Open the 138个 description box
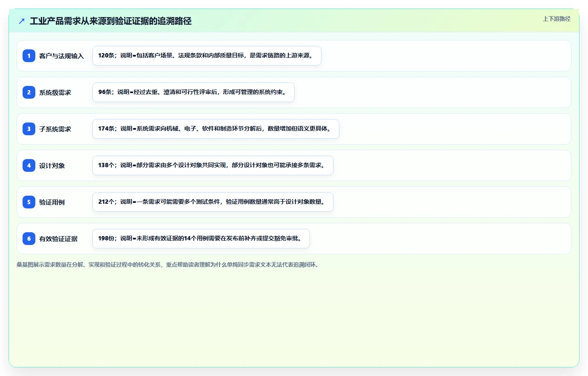This screenshot has height=376, width=588. (213, 165)
